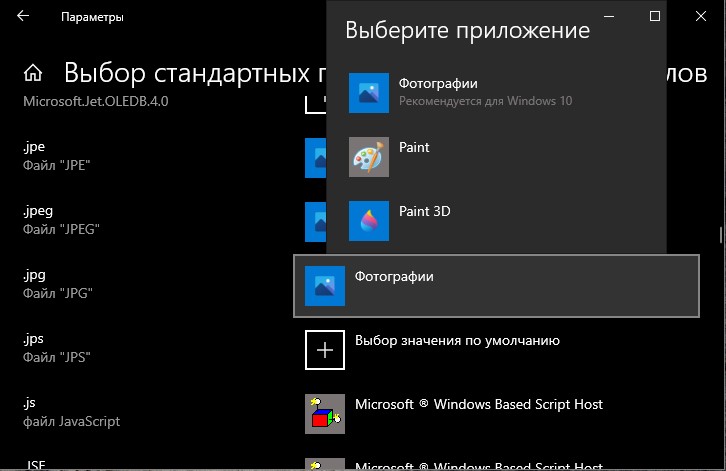Click partially hidden Photos icon for .jpeg

tap(315, 221)
